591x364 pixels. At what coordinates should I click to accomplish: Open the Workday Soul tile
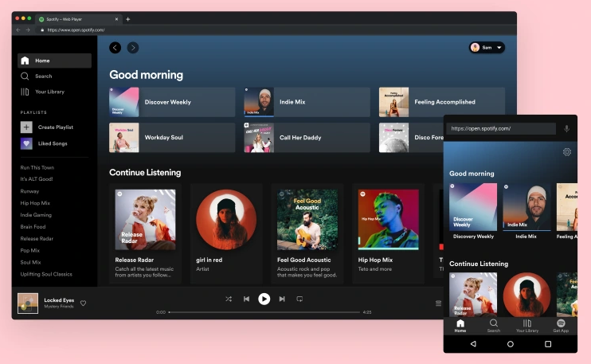172,138
